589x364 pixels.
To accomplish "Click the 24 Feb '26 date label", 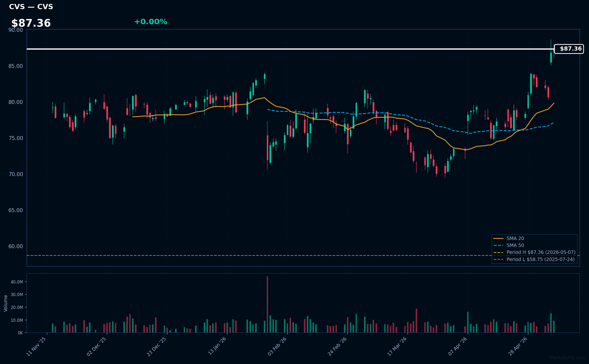I will coord(337,346).
